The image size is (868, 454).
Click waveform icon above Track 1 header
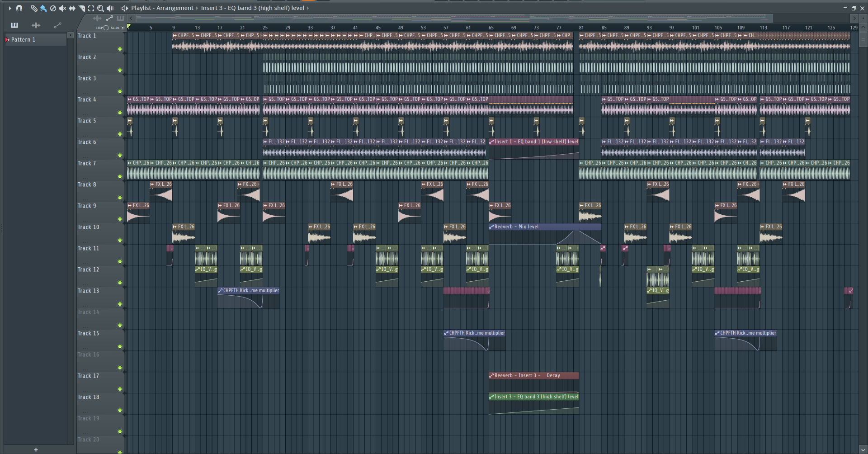tap(97, 19)
